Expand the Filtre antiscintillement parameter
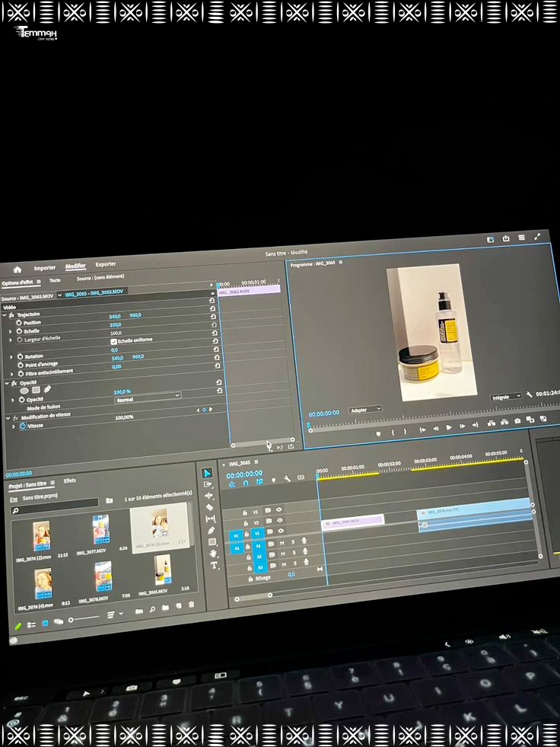The width and height of the screenshot is (560, 747). pyautogui.click(x=12, y=375)
